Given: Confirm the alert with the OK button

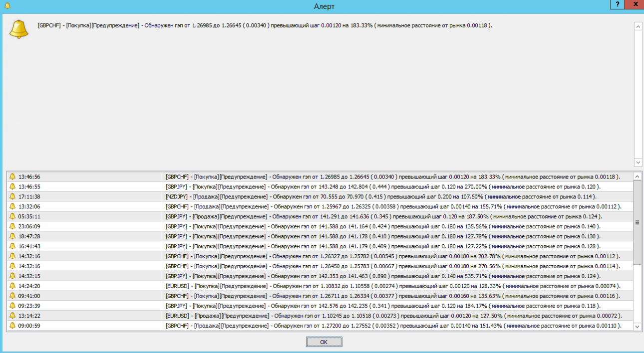Looking at the screenshot, I should point(324,342).
